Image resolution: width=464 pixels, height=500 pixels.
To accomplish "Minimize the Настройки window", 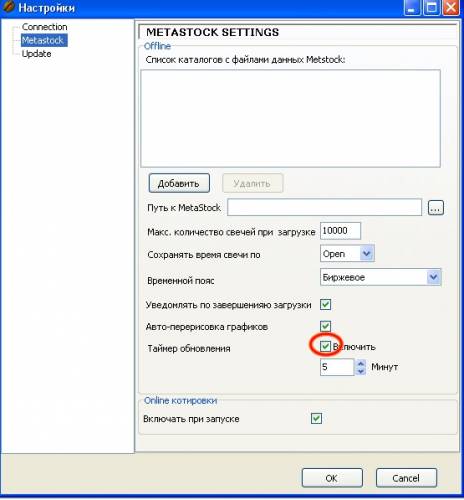I will point(412,7).
